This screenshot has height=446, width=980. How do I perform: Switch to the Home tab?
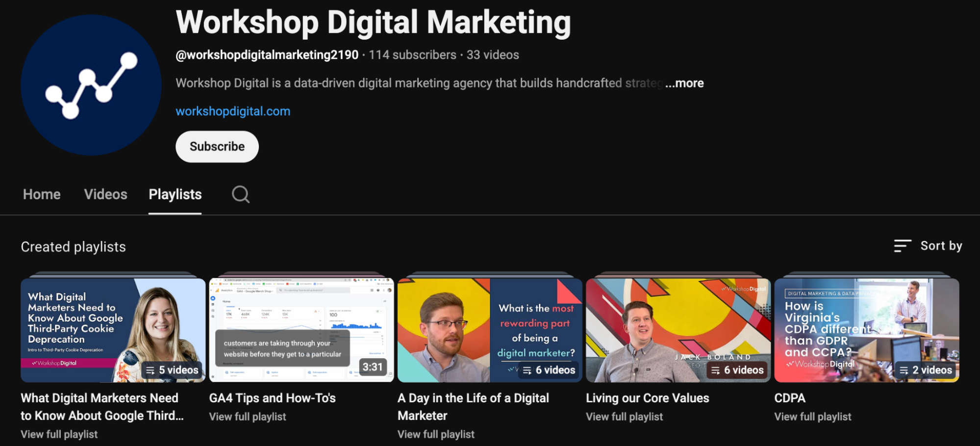tap(42, 194)
